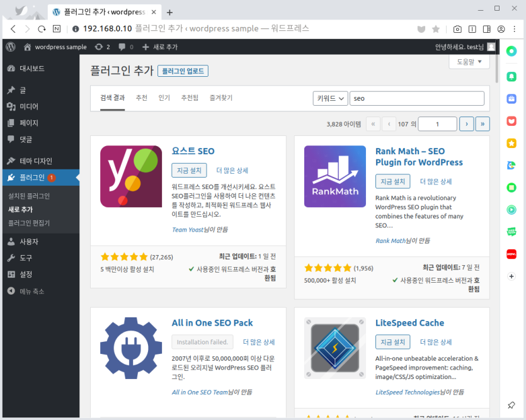Click the WordPress logo in admin bar
The height and width of the screenshot is (420, 526).
[11, 47]
